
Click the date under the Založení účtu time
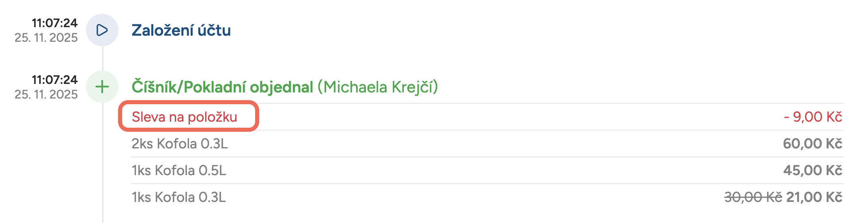(46, 38)
